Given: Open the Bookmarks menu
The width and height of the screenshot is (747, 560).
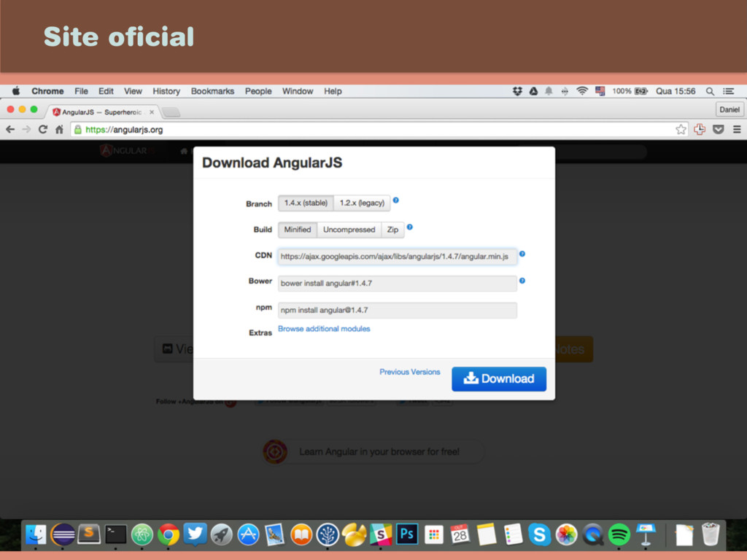Looking at the screenshot, I should pyautogui.click(x=212, y=91).
